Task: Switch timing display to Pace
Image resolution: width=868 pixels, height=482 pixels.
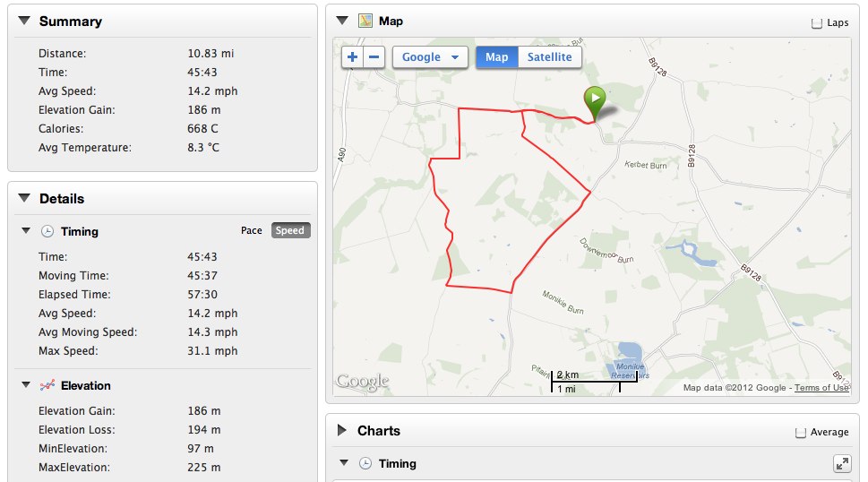Action: (x=252, y=230)
